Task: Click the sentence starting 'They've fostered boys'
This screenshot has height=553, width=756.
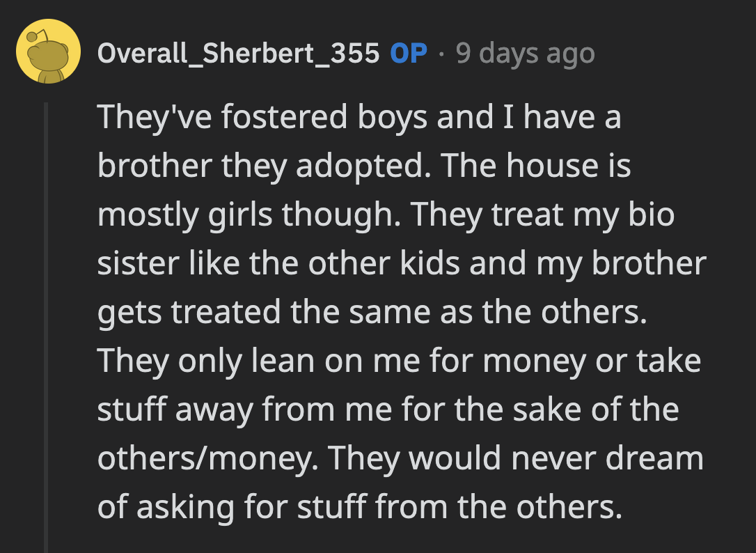Action: click(x=359, y=117)
